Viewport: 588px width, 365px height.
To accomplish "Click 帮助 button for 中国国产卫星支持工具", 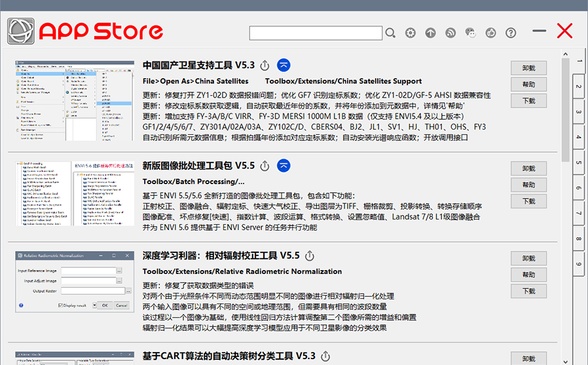I will point(529,85).
